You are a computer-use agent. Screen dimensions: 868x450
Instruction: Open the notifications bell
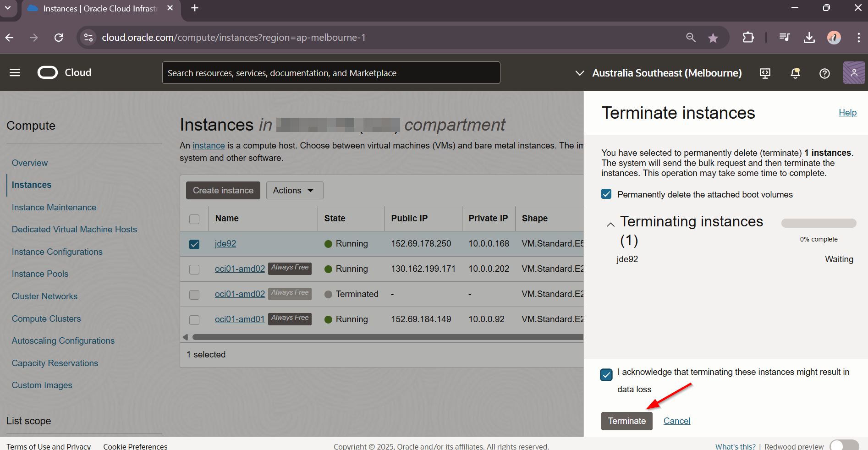tap(795, 73)
